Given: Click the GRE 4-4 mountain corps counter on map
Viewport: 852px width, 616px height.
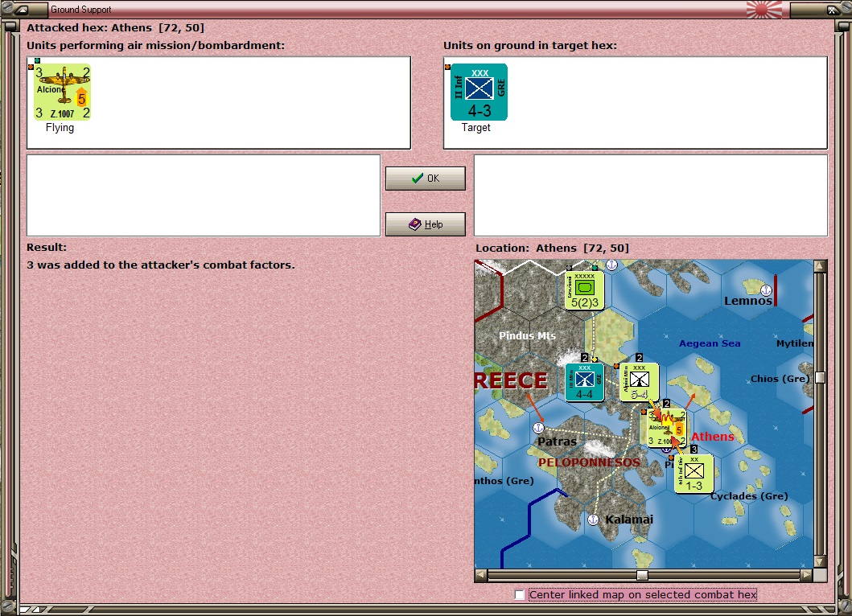Looking at the screenshot, I should coord(585,382).
